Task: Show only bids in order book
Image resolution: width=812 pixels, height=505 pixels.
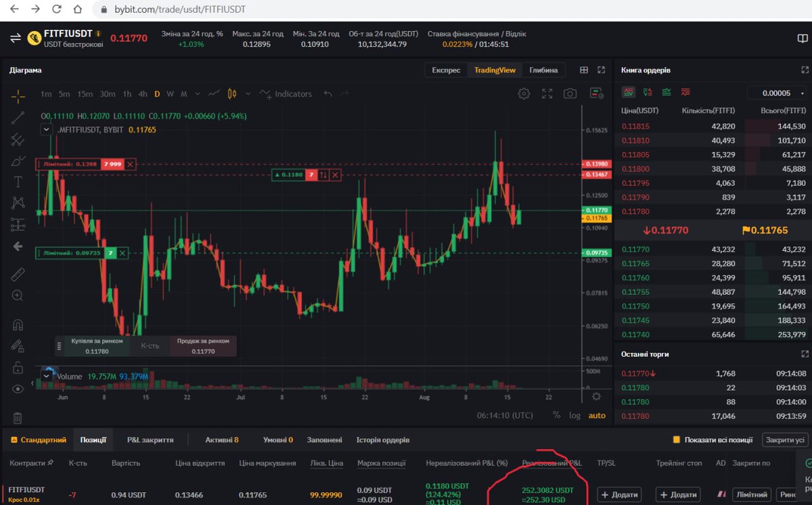Action: click(x=667, y=92)
